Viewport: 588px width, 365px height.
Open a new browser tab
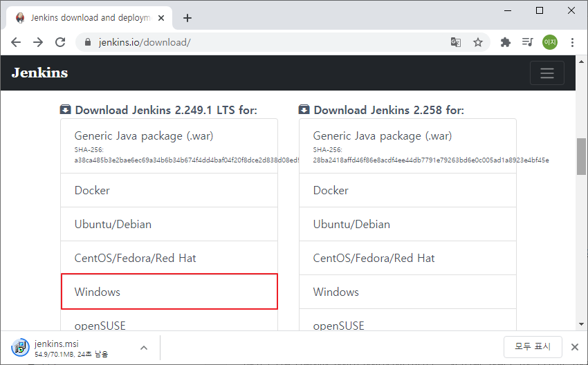coord(187,18)
